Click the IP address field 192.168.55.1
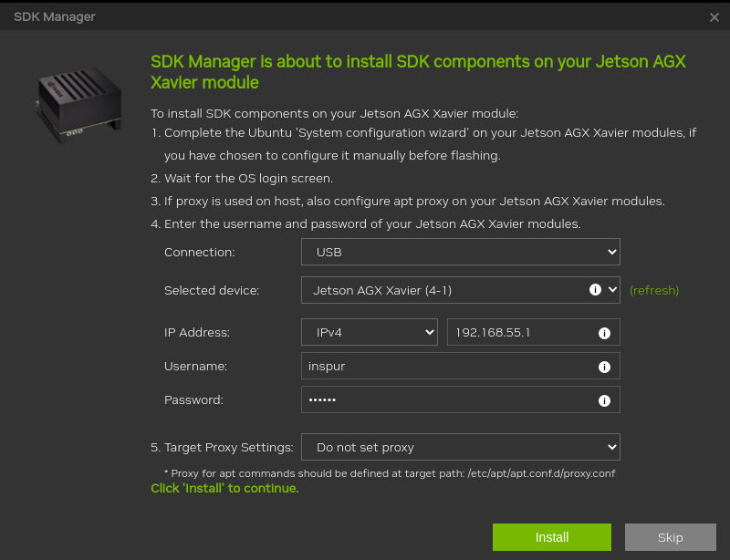The width and height of the screenshot is (730, 560). 533,332
